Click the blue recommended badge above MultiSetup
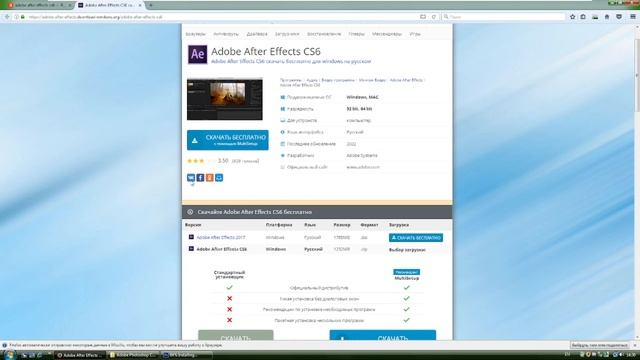The image size is (640, 360). [407, 272]
